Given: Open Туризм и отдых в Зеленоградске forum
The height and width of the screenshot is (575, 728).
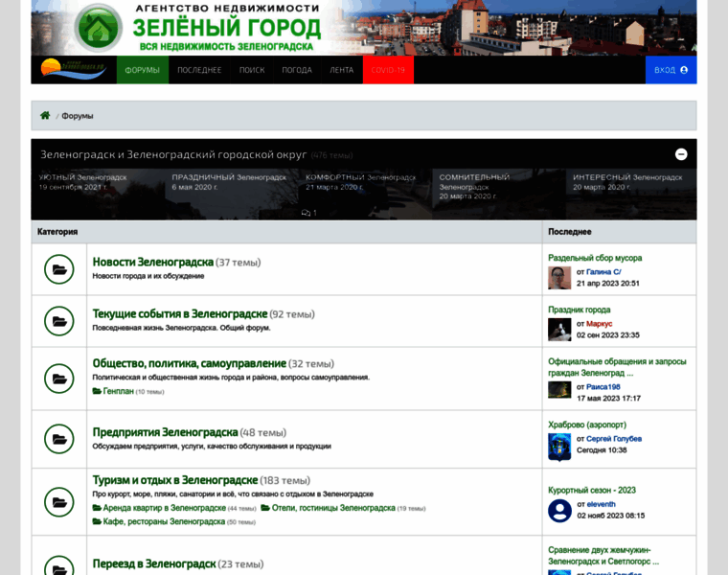Looking at the screenshot, I should [175, 480].
